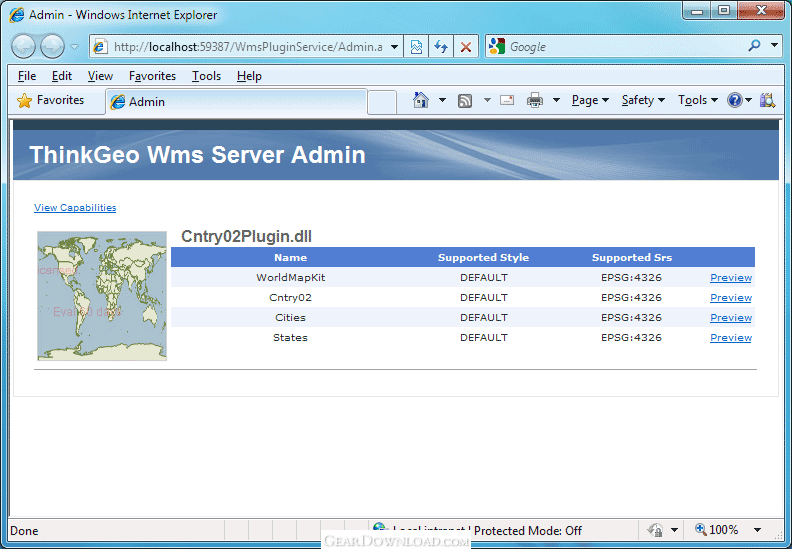This screenshot has height=549, width=792.
Task: Click the Home icon in command bar
Action: [421, 100]
